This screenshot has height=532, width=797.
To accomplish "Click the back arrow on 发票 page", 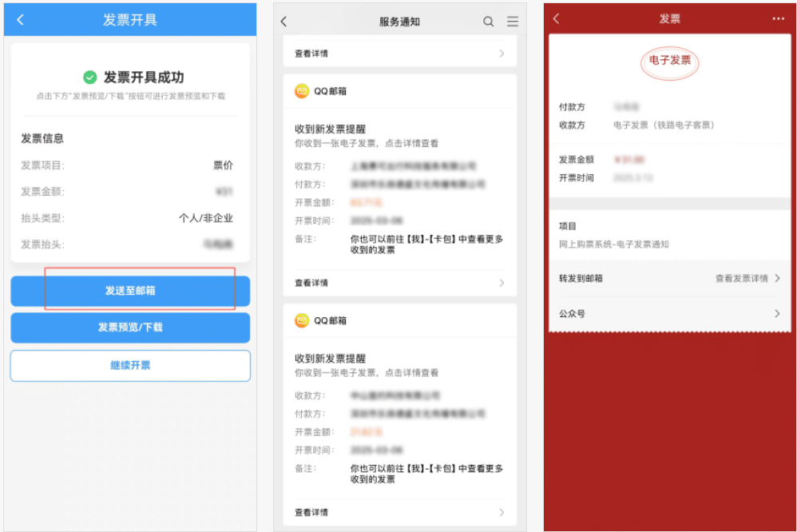I will tap(557, 18).
